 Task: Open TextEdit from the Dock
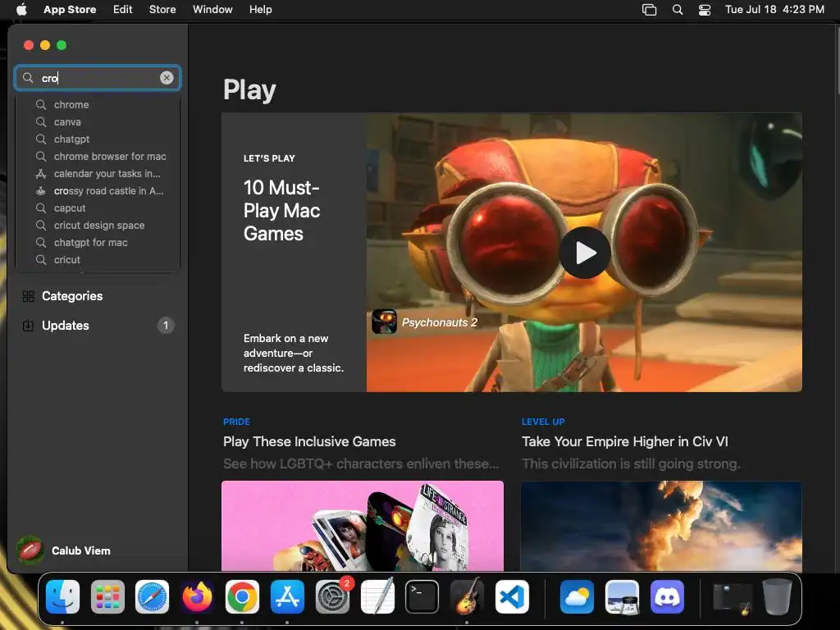(x=377, y=596)
